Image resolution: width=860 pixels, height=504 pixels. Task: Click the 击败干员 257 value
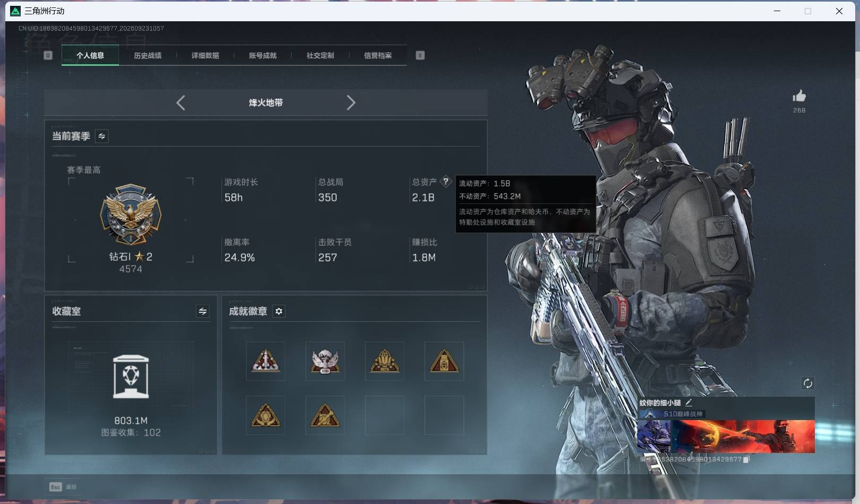coord(327,258)
